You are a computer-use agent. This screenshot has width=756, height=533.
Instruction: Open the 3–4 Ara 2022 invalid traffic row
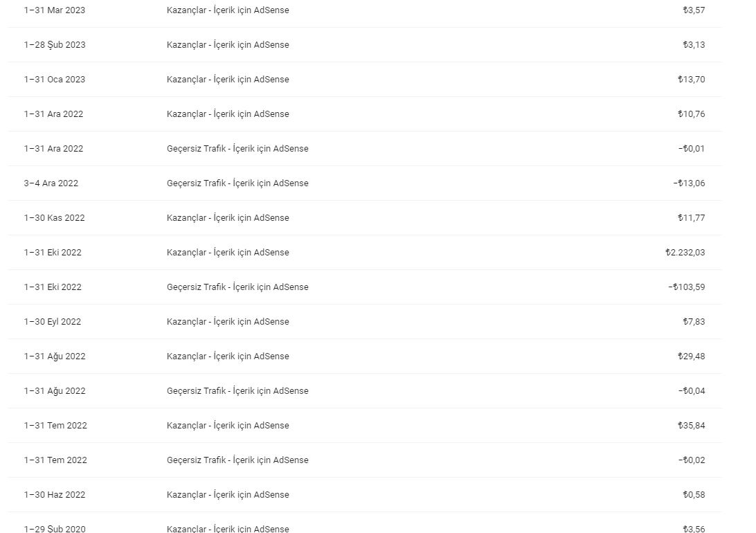coord(365,183)
